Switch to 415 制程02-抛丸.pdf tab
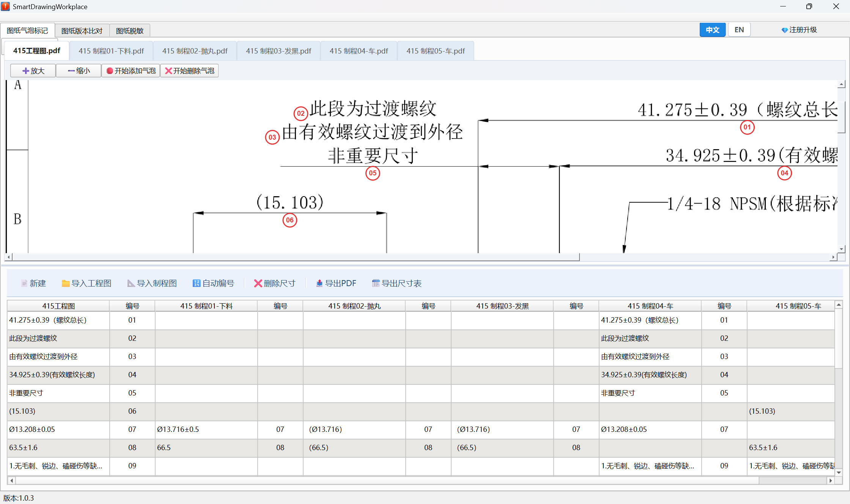The width and height of the screenshot is (850, 504). pos(195,51)
